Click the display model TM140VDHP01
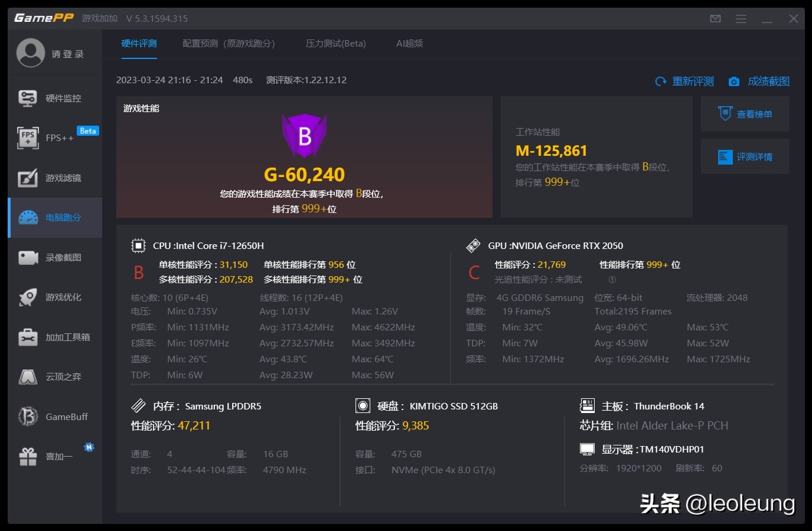Screen dimensions: 812x531 (x=672, y=450)
